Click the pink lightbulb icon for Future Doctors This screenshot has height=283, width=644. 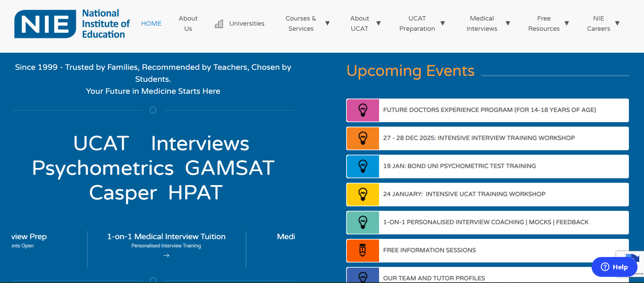coord(363,110)
